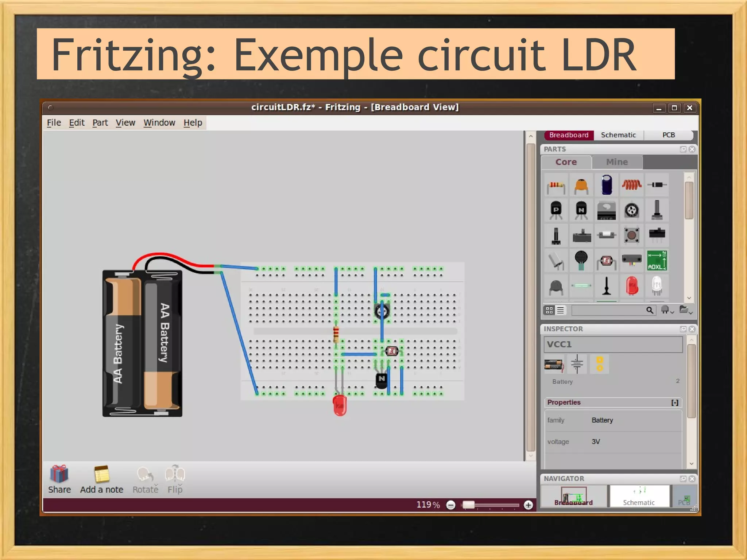Select the red inductor coil part

point(631,185)
